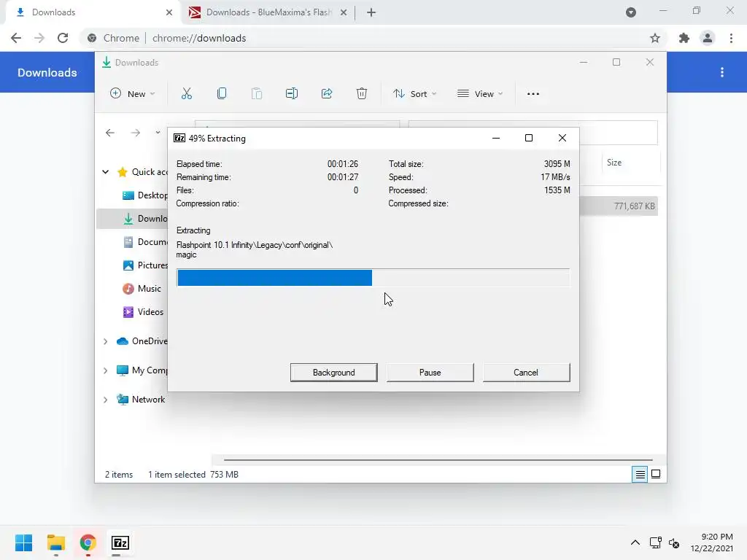Open 7-Zip from the taskbar
This screenshot has width=747, height=560.
pyautogui.click(x=120, y=542)
